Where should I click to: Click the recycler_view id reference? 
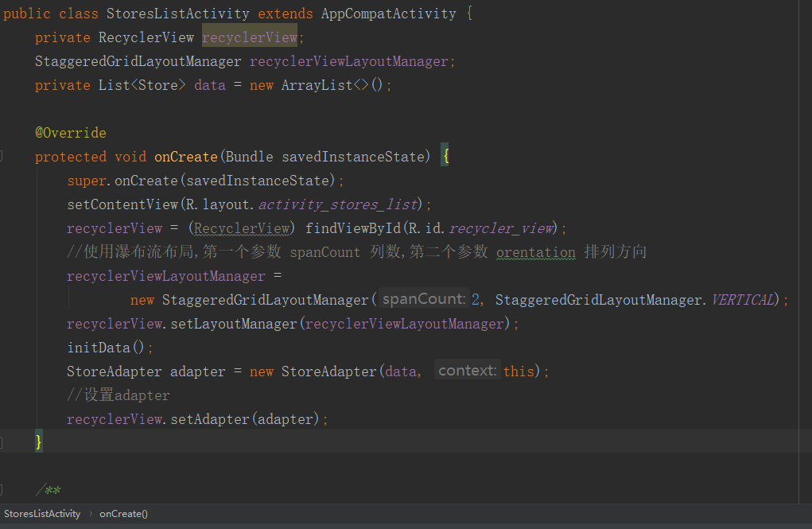501,228
